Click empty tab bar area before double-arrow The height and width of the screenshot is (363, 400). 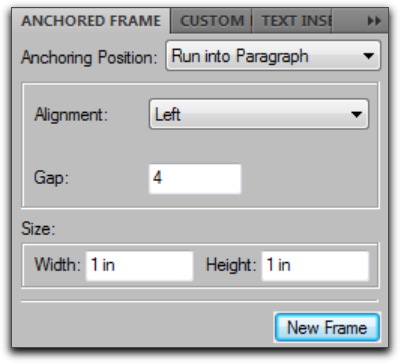tap(349, 21)
